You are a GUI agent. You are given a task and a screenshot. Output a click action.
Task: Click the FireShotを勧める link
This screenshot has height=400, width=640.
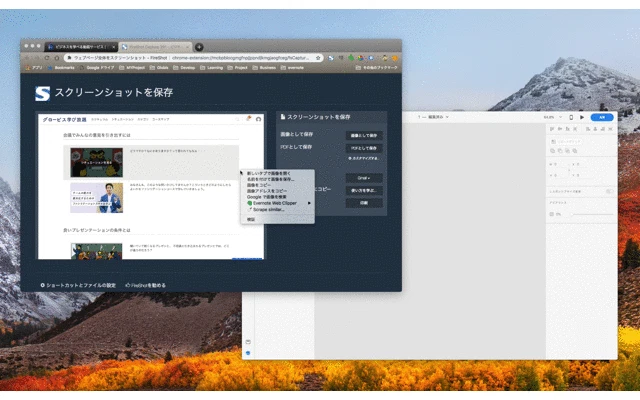146,285
